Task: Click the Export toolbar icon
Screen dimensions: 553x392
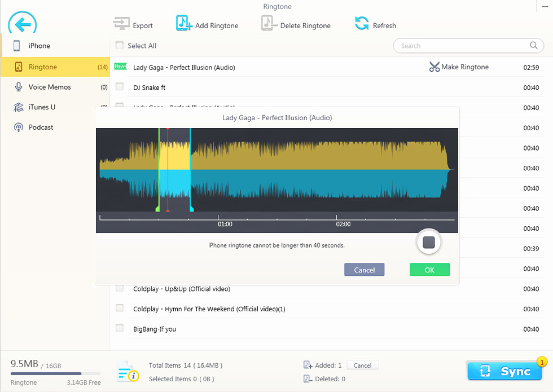Action: [121, 24]
